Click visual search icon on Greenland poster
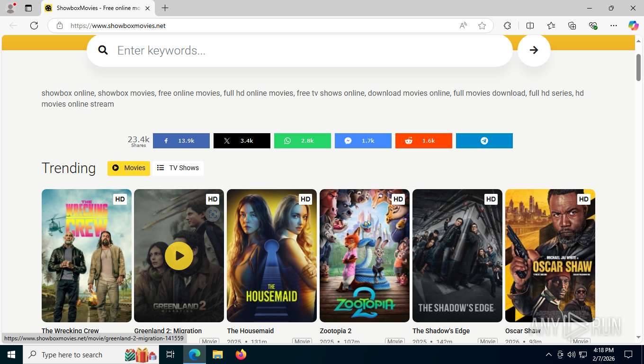The height and width of the screenshot is (364, 644). click(213, 214)
